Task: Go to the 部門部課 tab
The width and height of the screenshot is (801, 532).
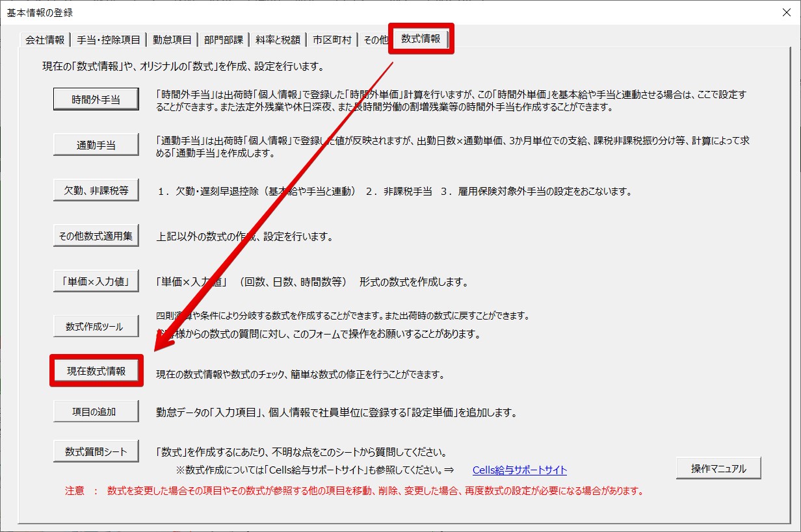Action: [x=224, y=40]
